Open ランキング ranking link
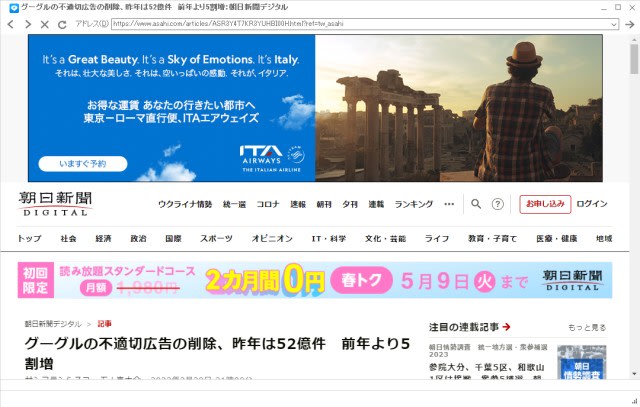 [x=413, y=204]
